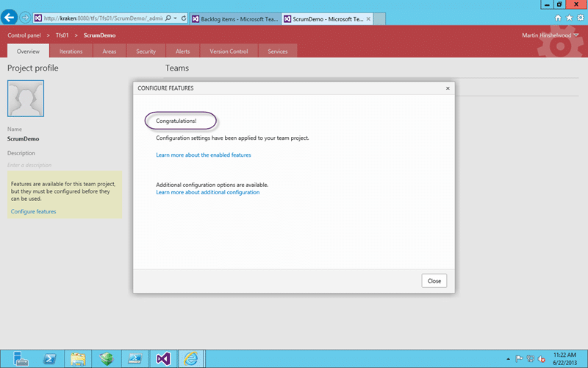
Task: Open File Explorer from taskbar
Action: (x=78, y=359)
